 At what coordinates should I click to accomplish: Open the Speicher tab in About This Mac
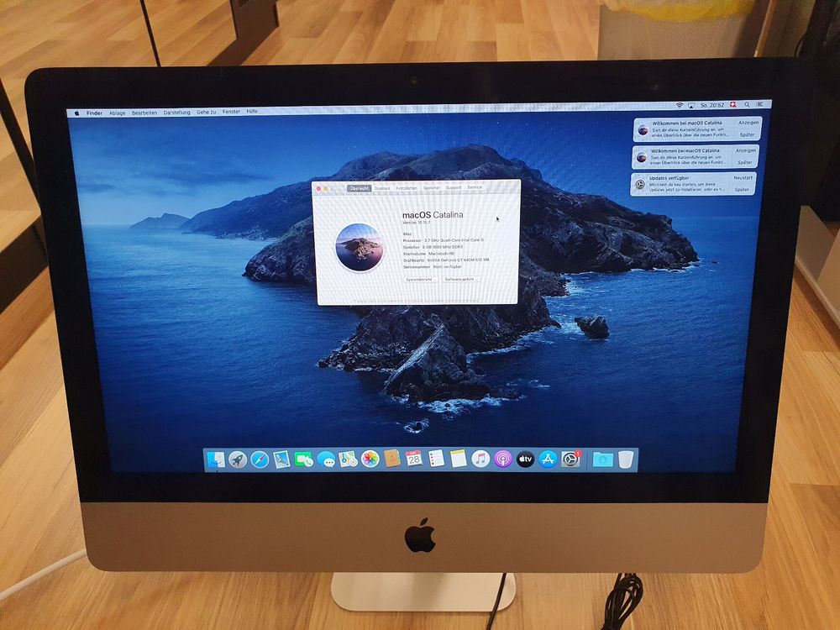point(431,189)
